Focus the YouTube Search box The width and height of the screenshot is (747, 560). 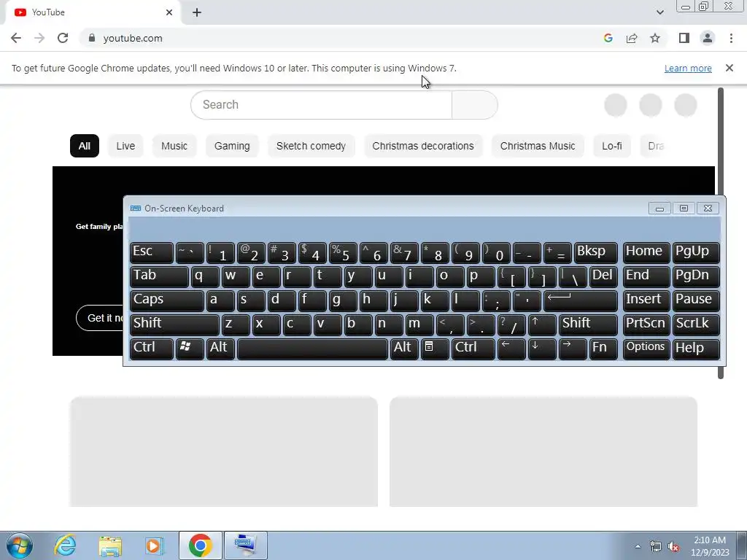pyautogui.click(x=322, y=105)
